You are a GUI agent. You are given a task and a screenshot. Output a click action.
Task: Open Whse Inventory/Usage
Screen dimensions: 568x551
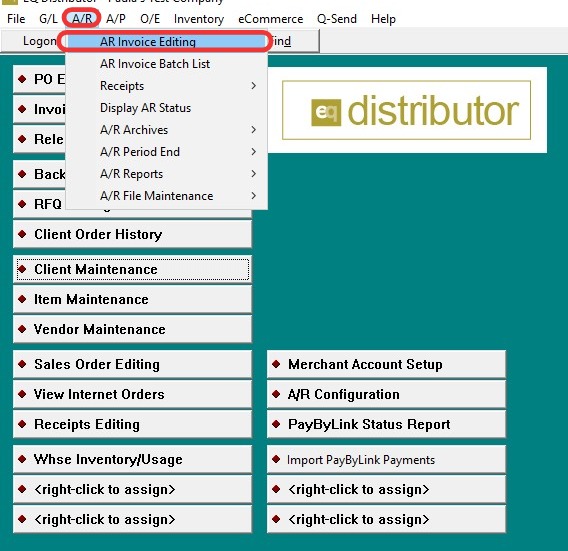132,459
